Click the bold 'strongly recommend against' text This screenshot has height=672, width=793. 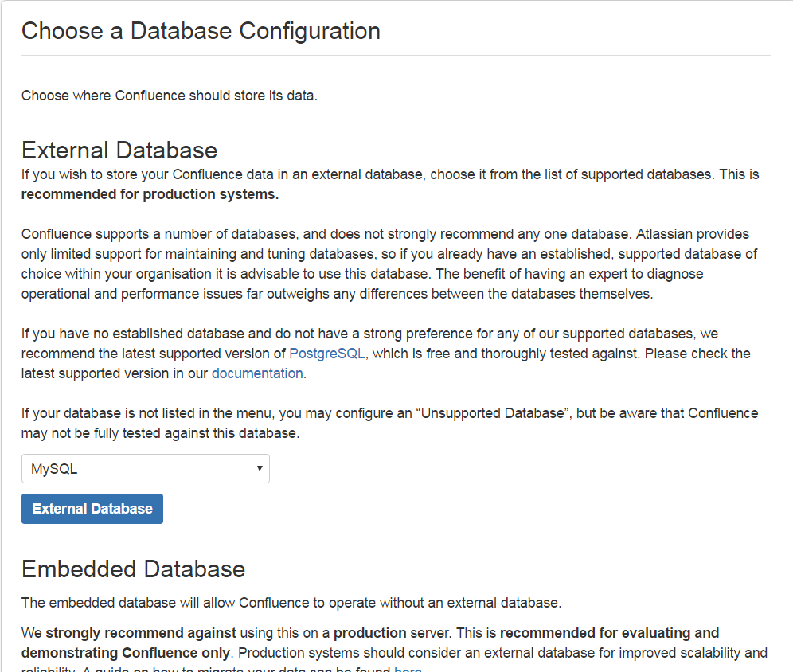tap(141, 633)
